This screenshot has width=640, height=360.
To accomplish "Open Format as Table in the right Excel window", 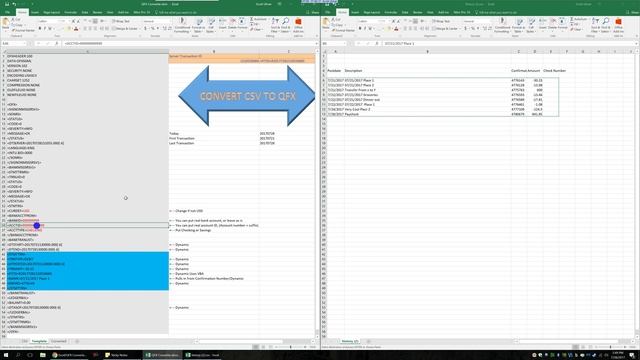I will click(x=518, y=25).
